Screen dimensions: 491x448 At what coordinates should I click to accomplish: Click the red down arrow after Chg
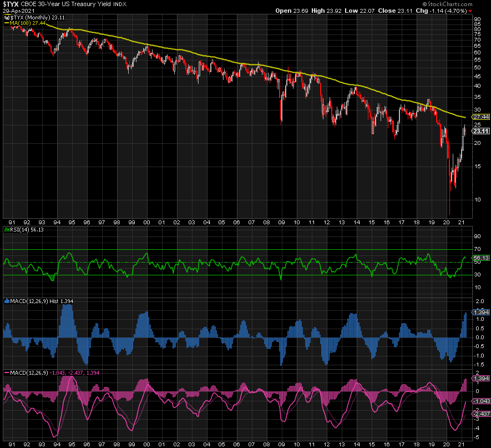(470, 11)
